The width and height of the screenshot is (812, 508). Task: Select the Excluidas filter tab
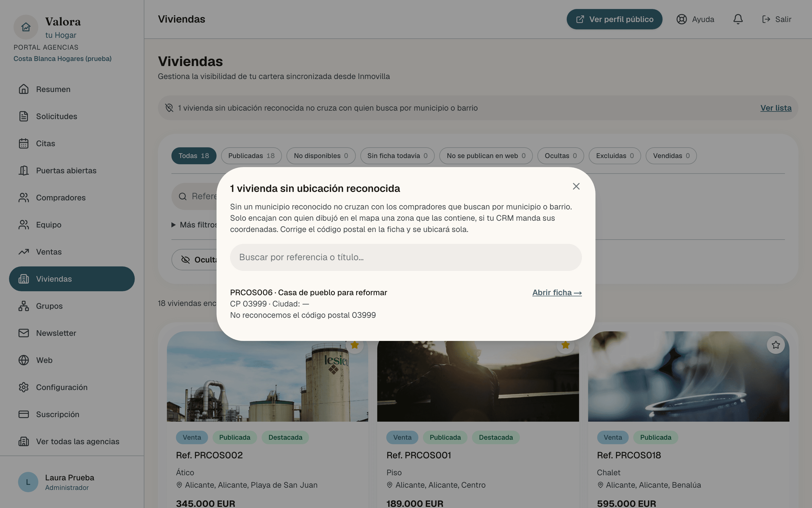pyautogui.click(x=615, y=156)
